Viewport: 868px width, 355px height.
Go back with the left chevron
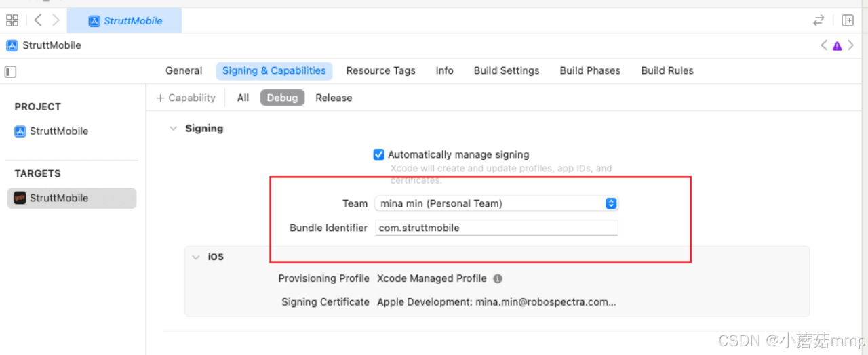tap(38, 20)
